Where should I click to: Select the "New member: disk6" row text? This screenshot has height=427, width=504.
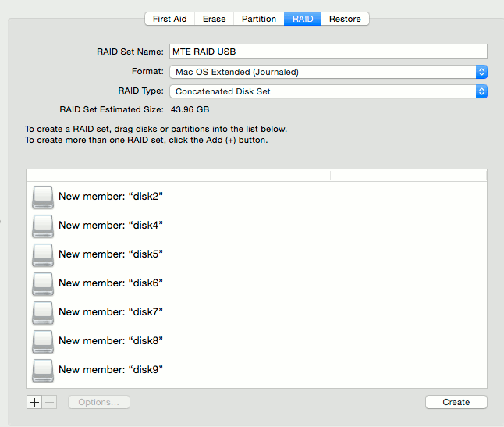click(x=110, y=283)
